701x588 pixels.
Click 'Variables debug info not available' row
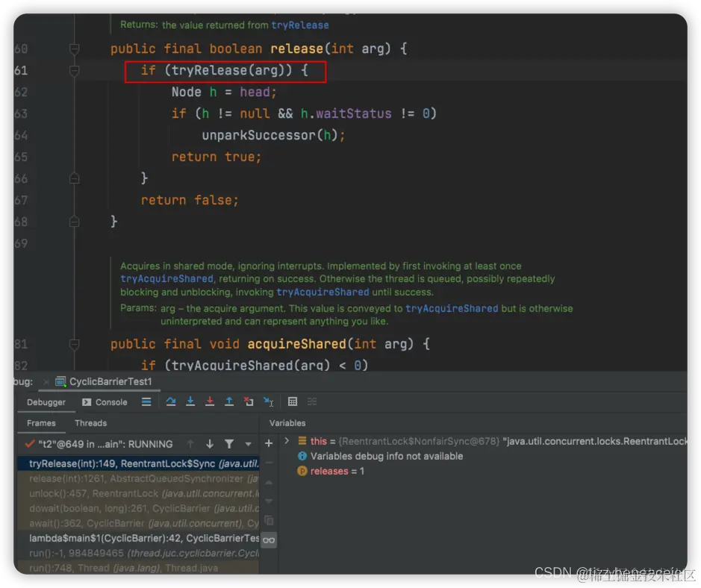click(x=381, y=456)
